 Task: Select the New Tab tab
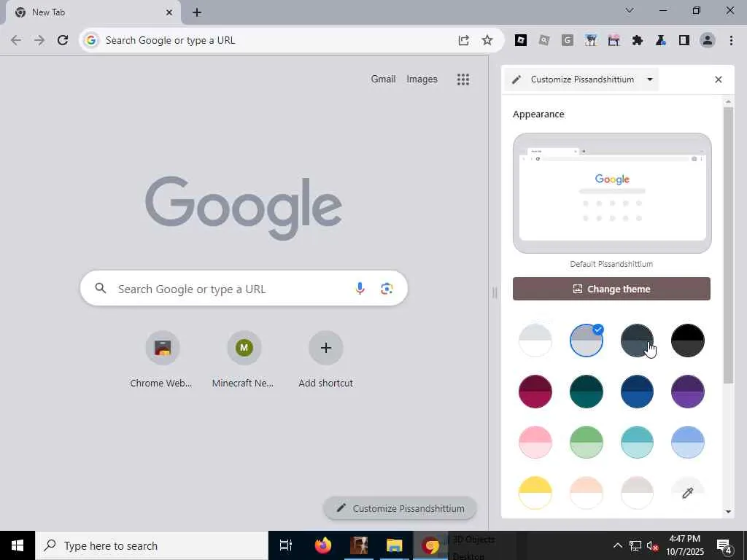pyautogui.click(x=93, y=12)
